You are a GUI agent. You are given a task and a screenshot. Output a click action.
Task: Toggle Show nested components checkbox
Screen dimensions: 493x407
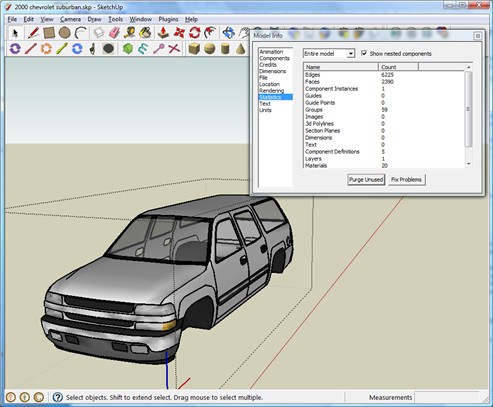[364, 53]
